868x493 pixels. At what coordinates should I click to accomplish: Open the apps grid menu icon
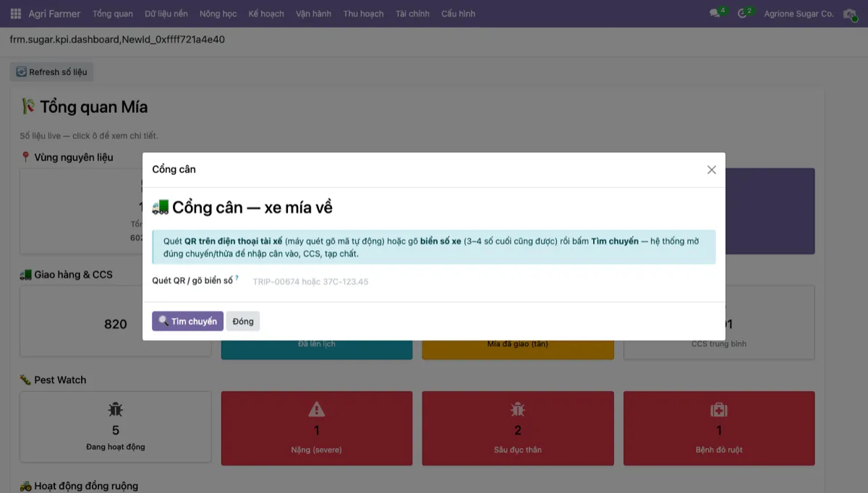[16, 14]
